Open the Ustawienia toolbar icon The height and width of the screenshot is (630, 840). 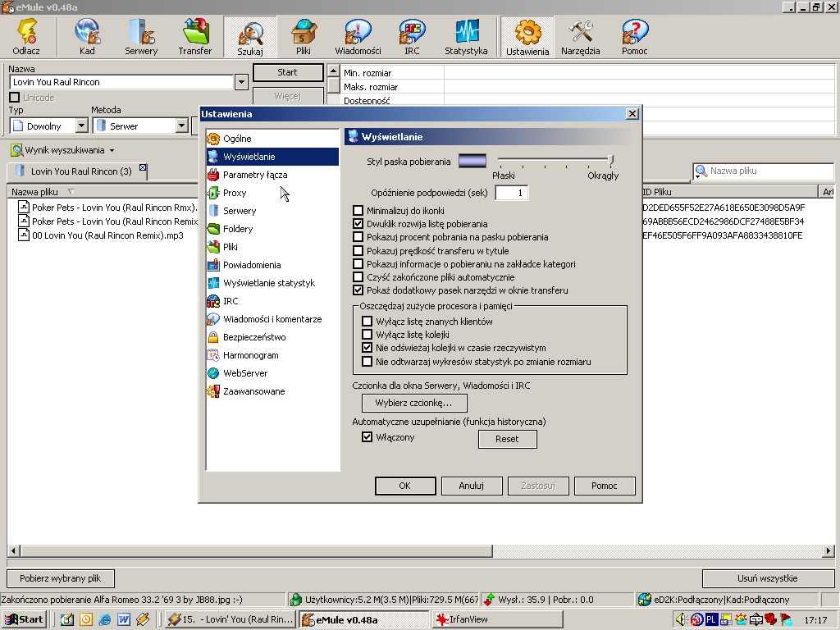tap(527, 37)
